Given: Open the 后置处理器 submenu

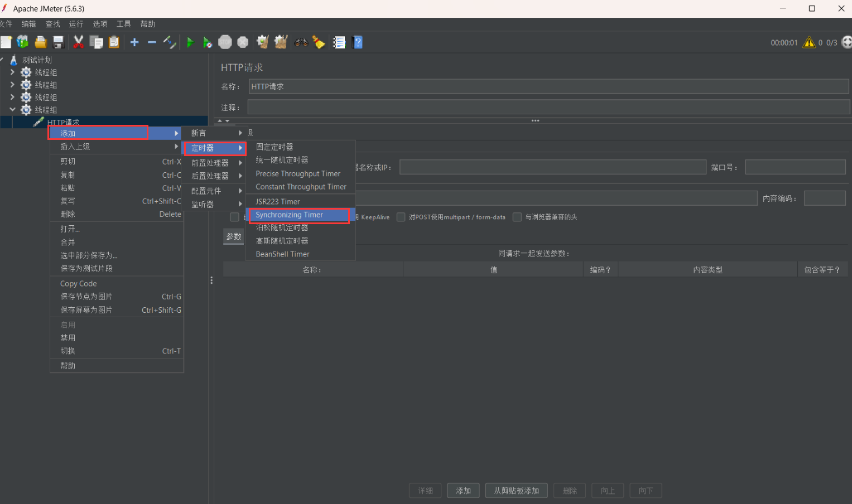Looking at the screenshot, I should click(215, 176).
